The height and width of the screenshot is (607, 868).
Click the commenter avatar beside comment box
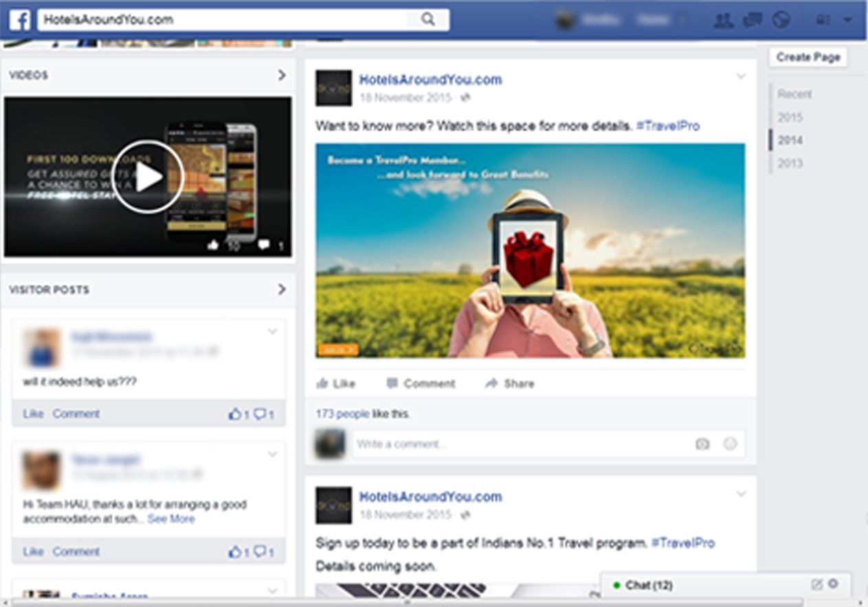pos(329,444)
